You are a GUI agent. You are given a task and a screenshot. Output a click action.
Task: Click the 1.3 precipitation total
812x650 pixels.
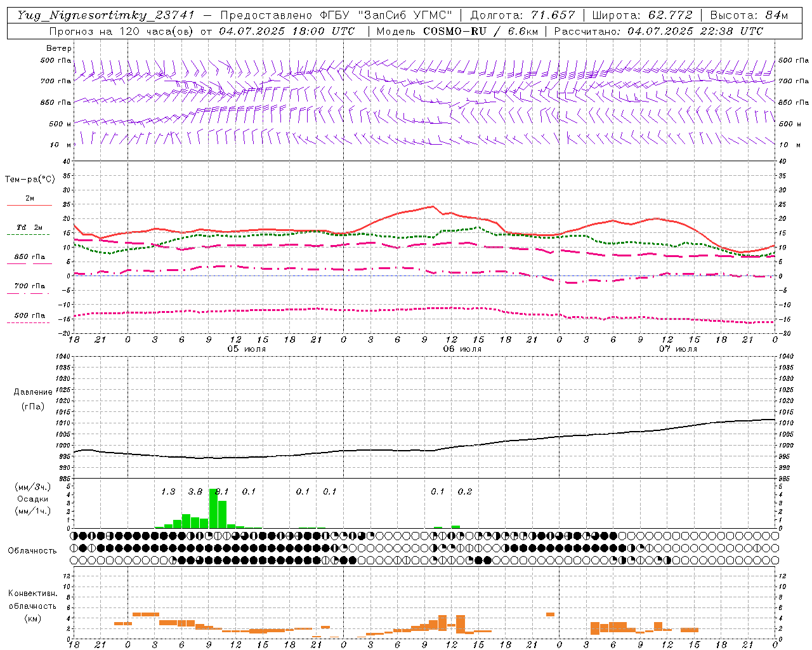pos(168,492)
